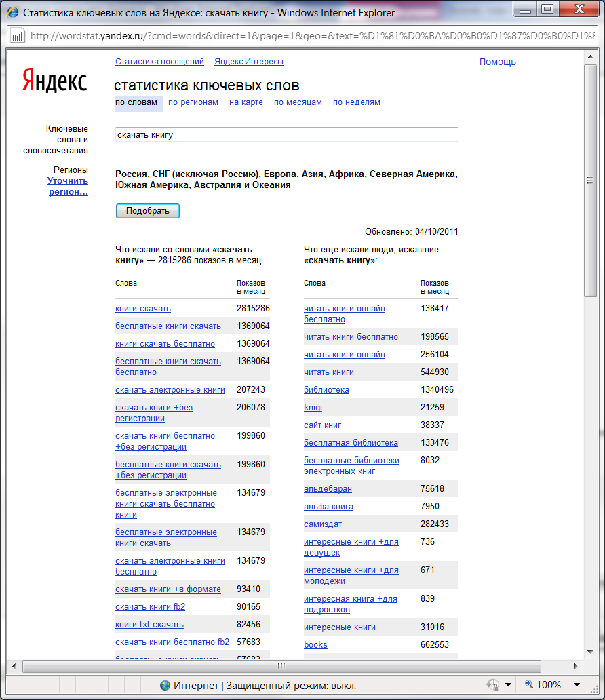Screen dimensions: 605x700
Task: Click the browser address bar URL
Action: (x=313, y=36)
